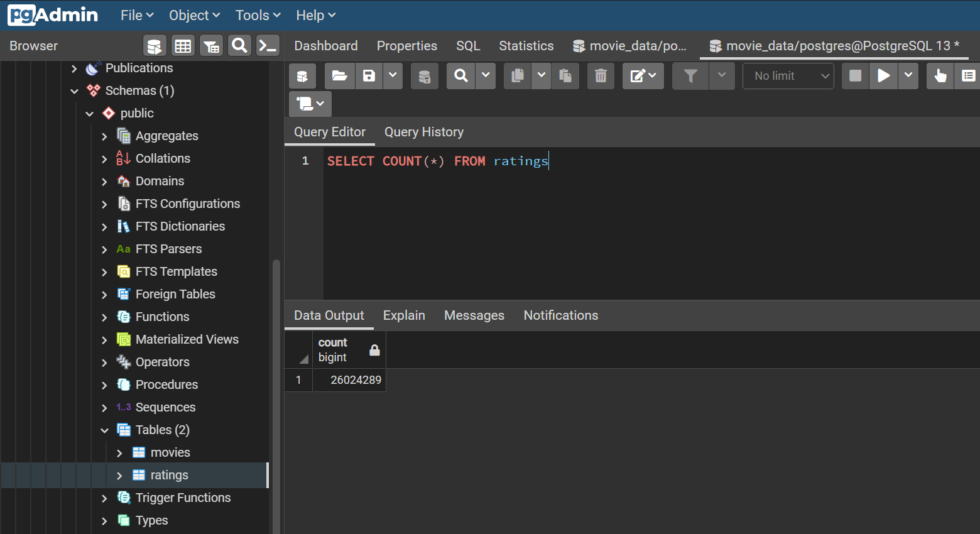Execute the query with the play icon
The width and height of the screenshot is (980, 534).
pyautogui.click(x=884, y=76)
